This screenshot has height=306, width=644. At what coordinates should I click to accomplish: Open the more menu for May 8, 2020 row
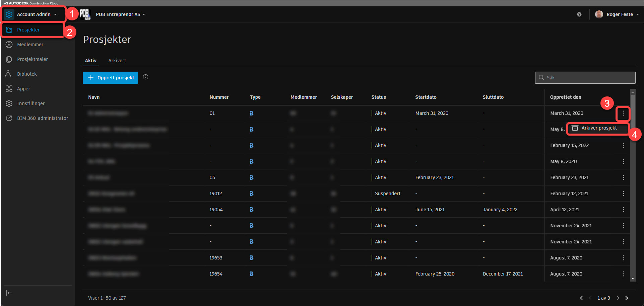[x=623, y=161]
